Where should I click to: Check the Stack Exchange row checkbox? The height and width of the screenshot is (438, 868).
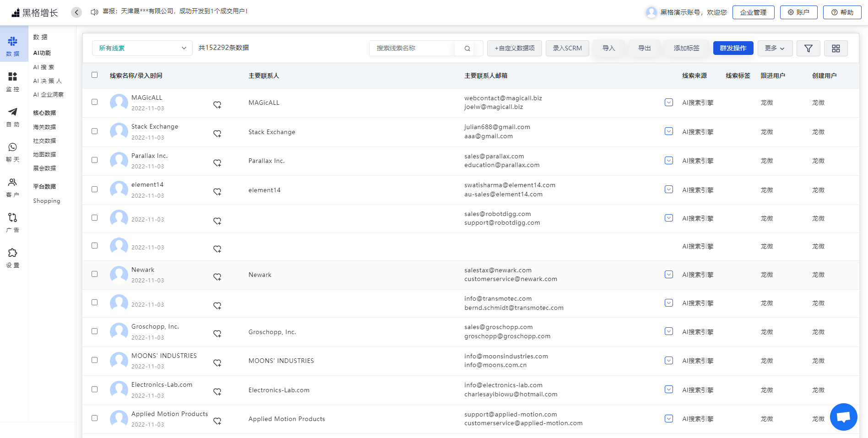coord(95,131)
